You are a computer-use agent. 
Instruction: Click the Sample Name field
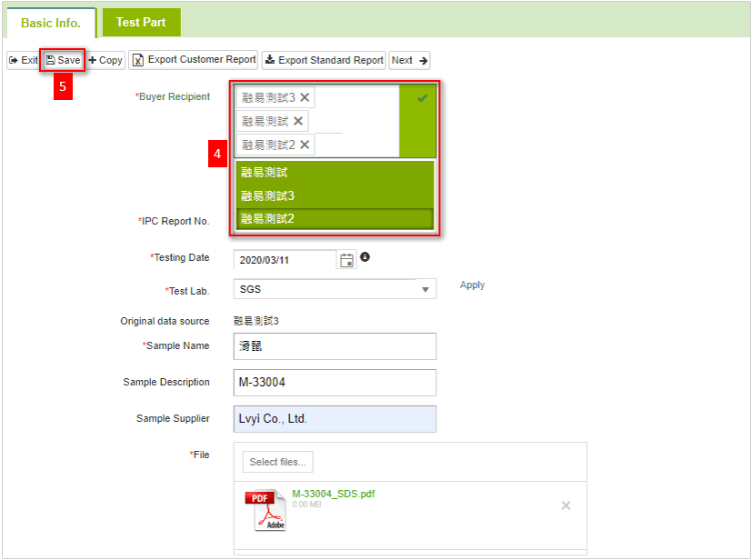point(335,346)
